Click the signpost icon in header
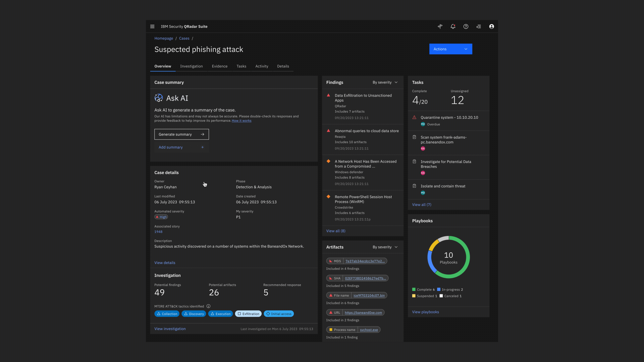This screenshot has width=644, height=362. pyautogui.click(x=440, y=26)
